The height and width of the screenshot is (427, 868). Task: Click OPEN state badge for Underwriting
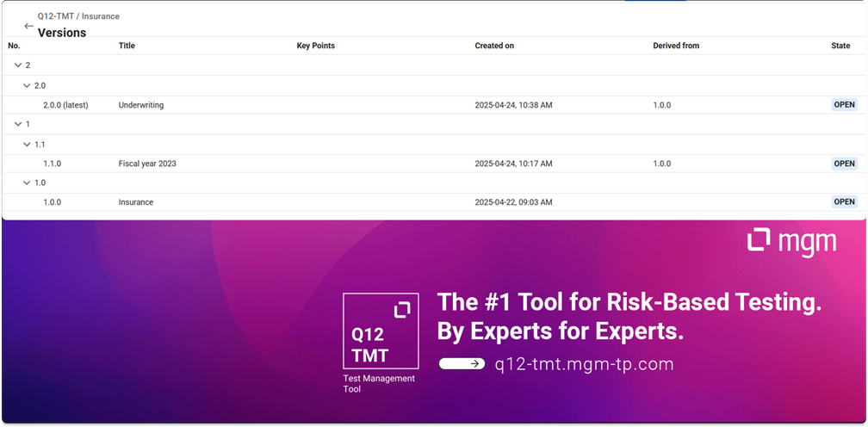click(844, 104)
